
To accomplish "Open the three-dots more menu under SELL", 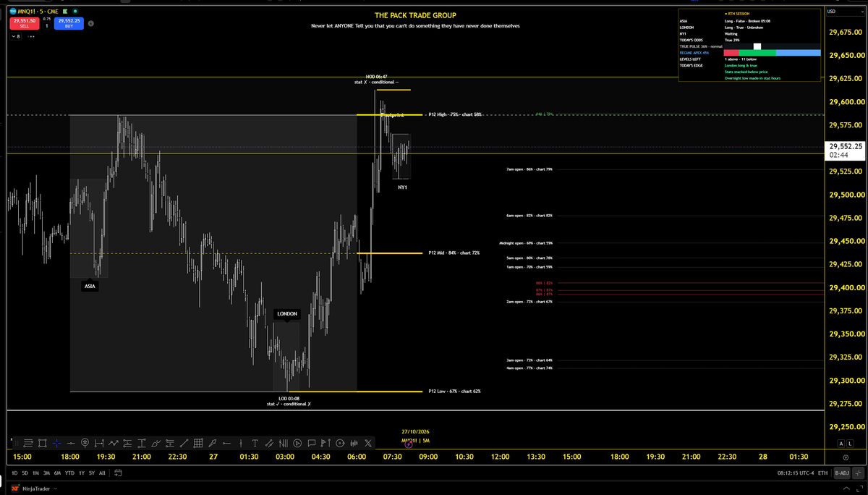I will click(x=31, y=36).
